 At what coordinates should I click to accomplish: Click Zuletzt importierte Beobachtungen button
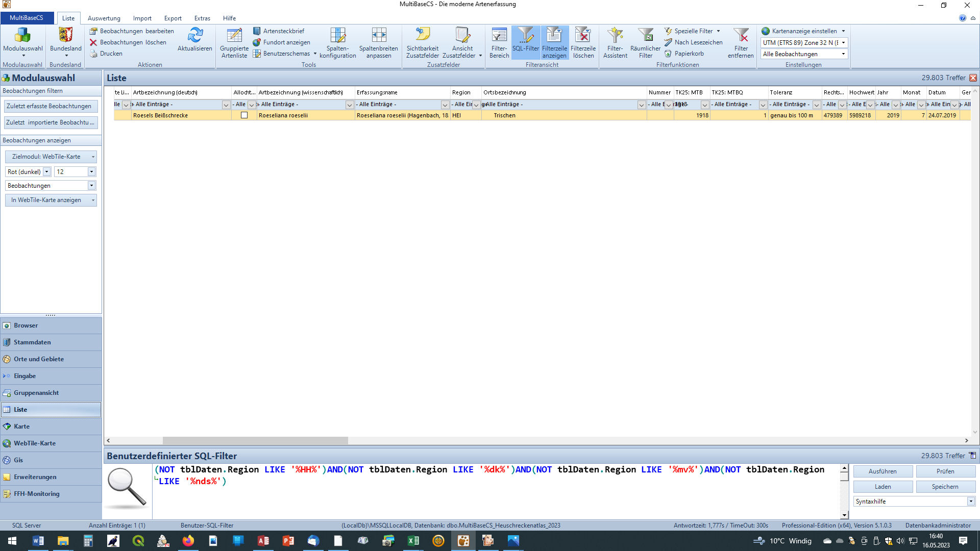pos(51,122)
